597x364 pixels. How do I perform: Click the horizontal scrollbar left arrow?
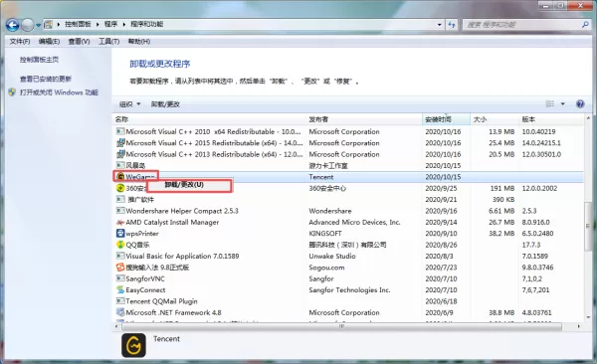point(116,326)
